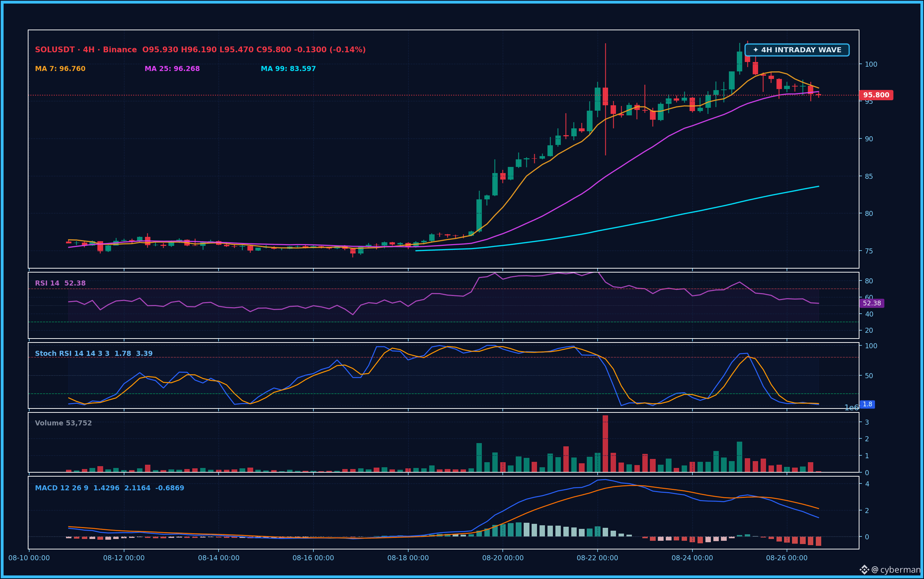Click the 100 label on the Stoch RSI axis
The image size is (924, 579).
pyautogui.click(x=871, y=346)
